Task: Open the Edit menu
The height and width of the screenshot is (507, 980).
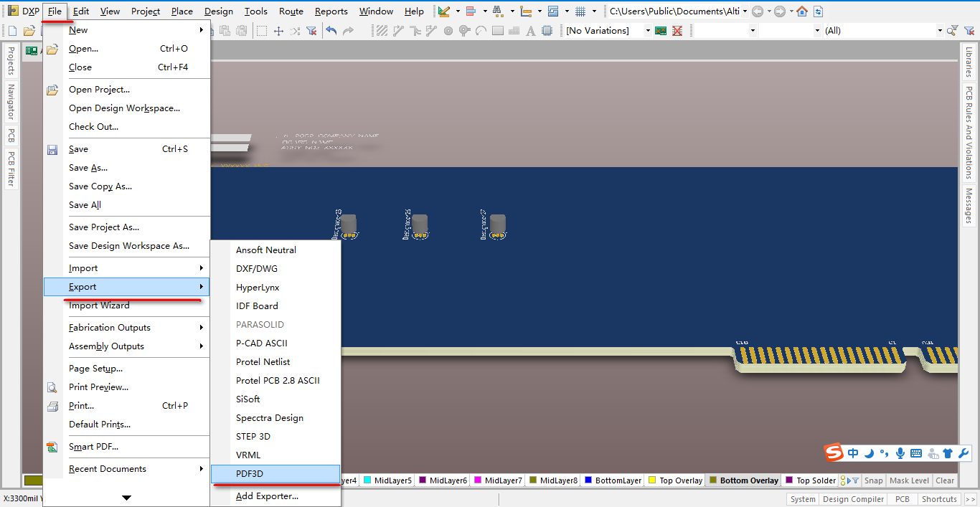Action: click(81, 11)
